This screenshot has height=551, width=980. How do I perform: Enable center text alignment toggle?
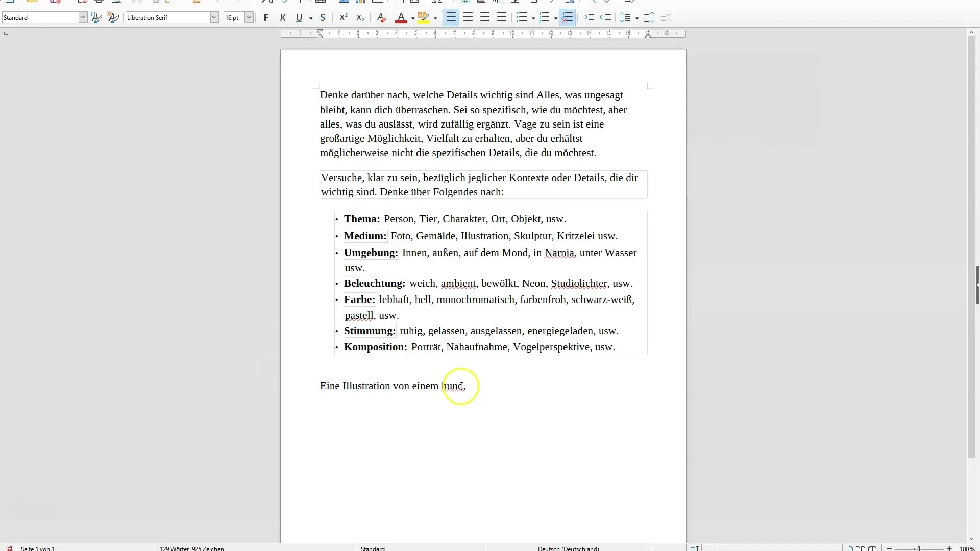(468, 18)
